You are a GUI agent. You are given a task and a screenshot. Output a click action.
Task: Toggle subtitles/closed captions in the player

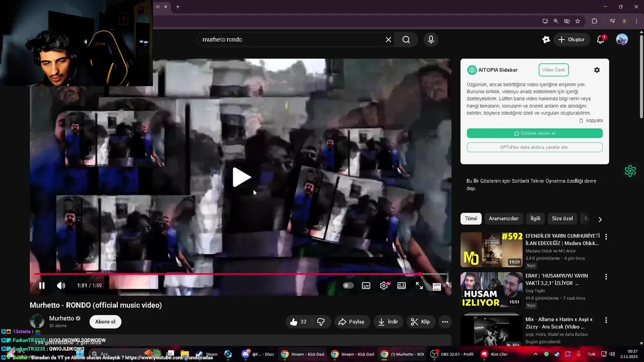(x=366, y=286)
